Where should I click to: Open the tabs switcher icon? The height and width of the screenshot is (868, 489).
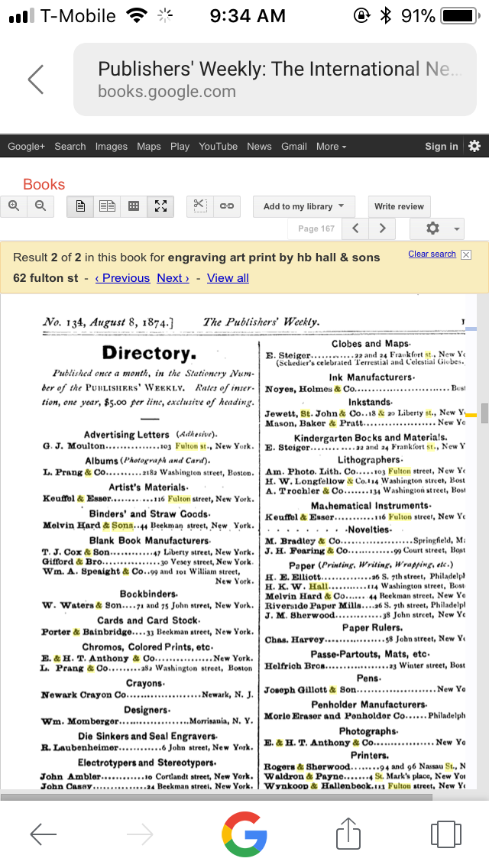pos(445,834)
